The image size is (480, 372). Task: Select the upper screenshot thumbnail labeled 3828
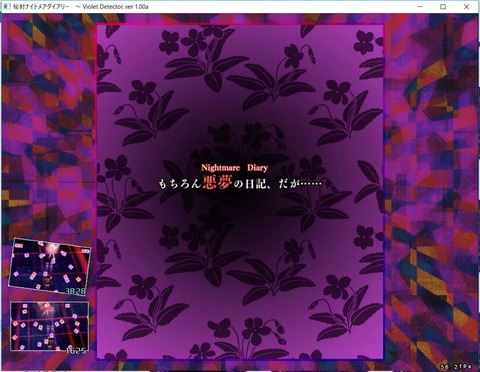coord(50,267)
